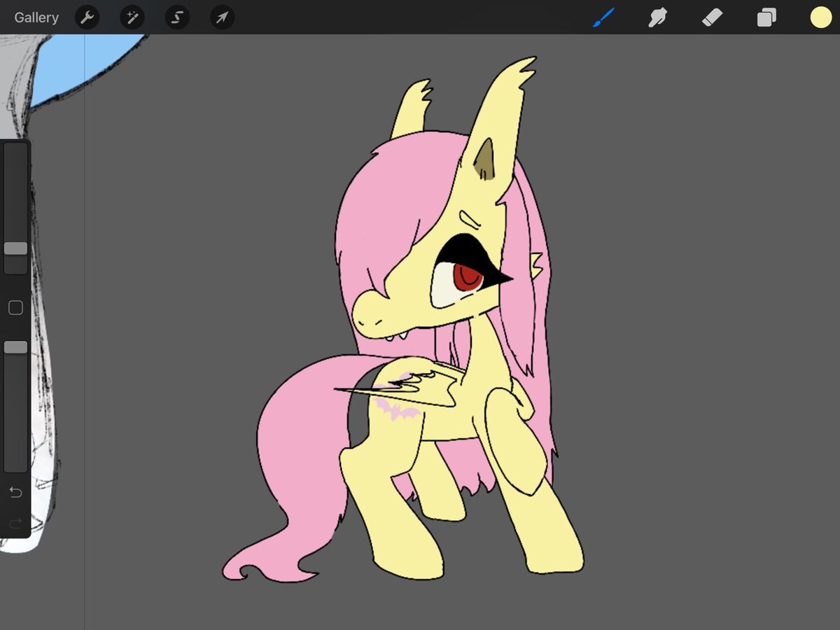Tap the square modify button in sidebar
The width and height of the screenshot is (840, 630).
pyautogui.click(x=15, y=307)
